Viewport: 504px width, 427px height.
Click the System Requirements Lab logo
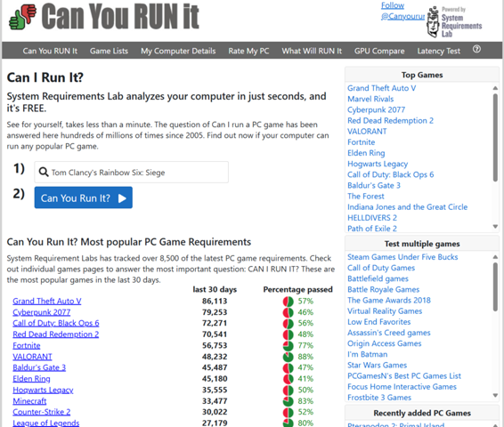(454, 21)
